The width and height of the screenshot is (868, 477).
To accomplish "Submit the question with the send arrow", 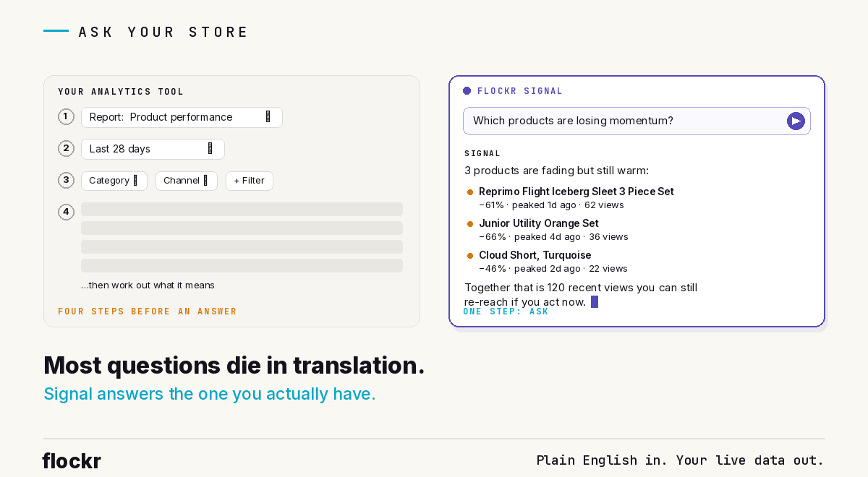I will pyautogui.click(x=796, y=121).
